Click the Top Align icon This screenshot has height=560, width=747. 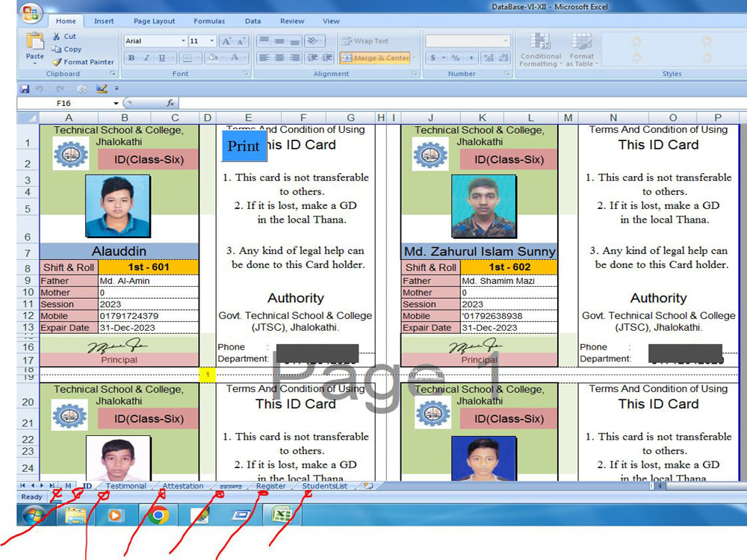click(x=264, y=41)
